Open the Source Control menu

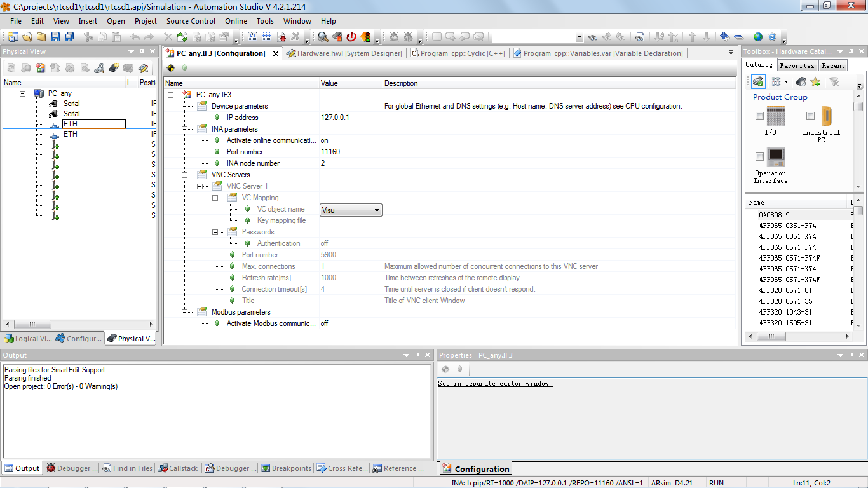(191, 21)
